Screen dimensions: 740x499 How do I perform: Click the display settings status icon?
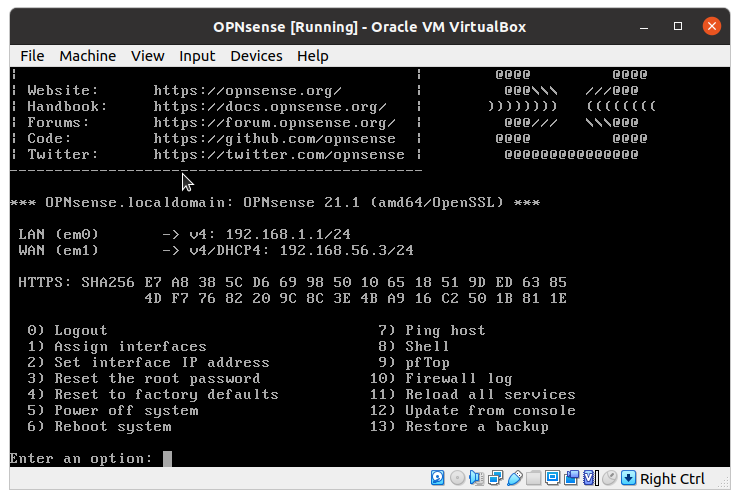[552, 478]
